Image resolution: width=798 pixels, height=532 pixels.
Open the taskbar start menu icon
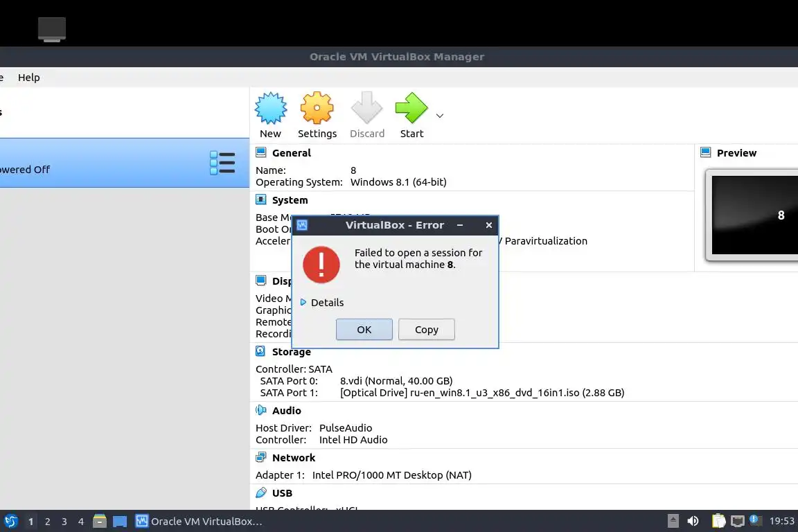click(10, 521)
